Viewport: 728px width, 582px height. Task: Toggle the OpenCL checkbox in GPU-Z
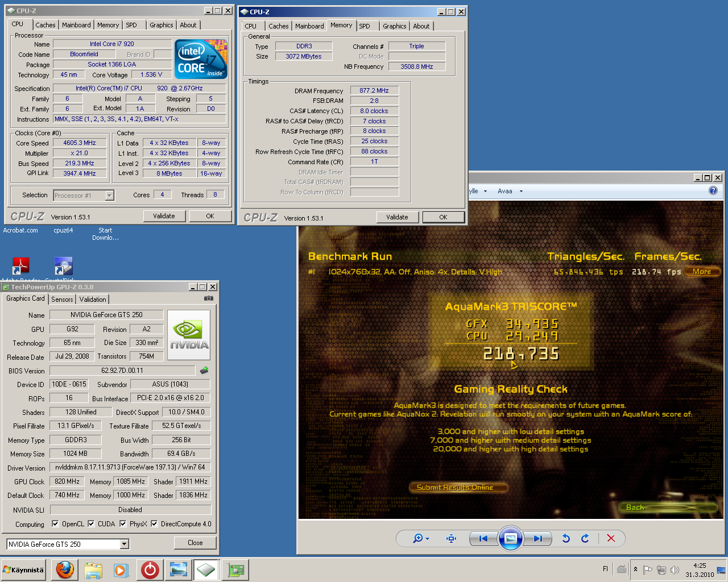55,523
